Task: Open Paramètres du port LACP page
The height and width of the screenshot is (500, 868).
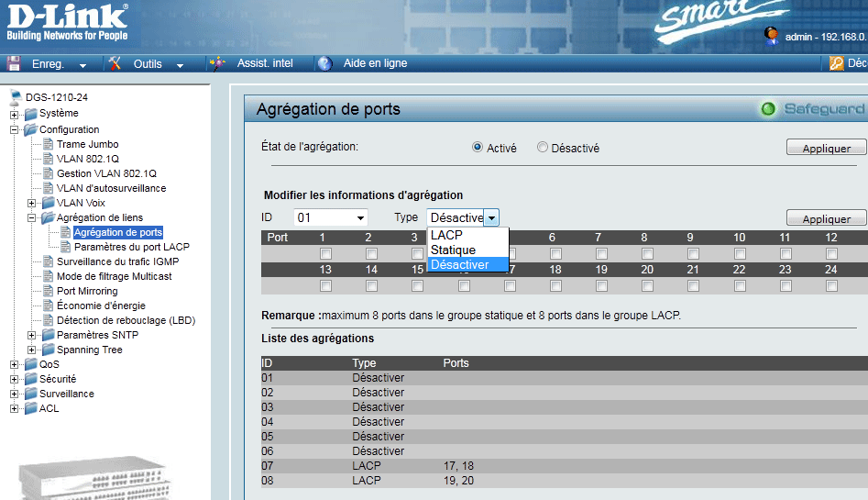Action: pos(131,247)
